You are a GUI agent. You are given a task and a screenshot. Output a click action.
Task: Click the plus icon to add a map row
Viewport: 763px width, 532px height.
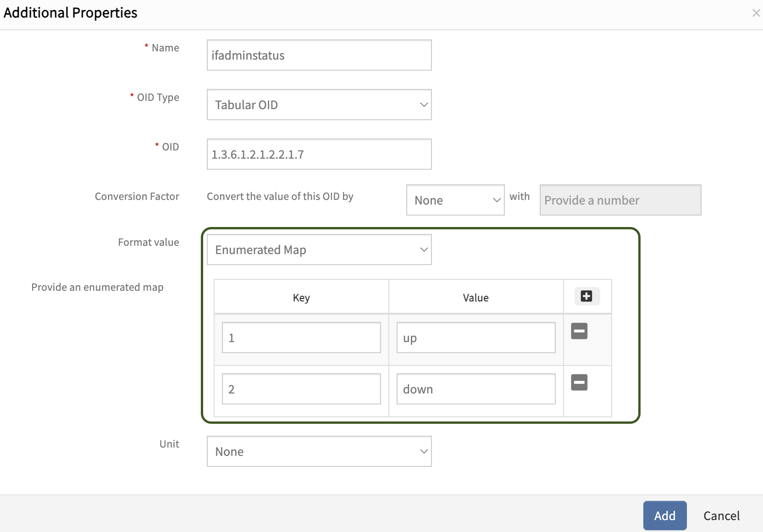(586, 296)
